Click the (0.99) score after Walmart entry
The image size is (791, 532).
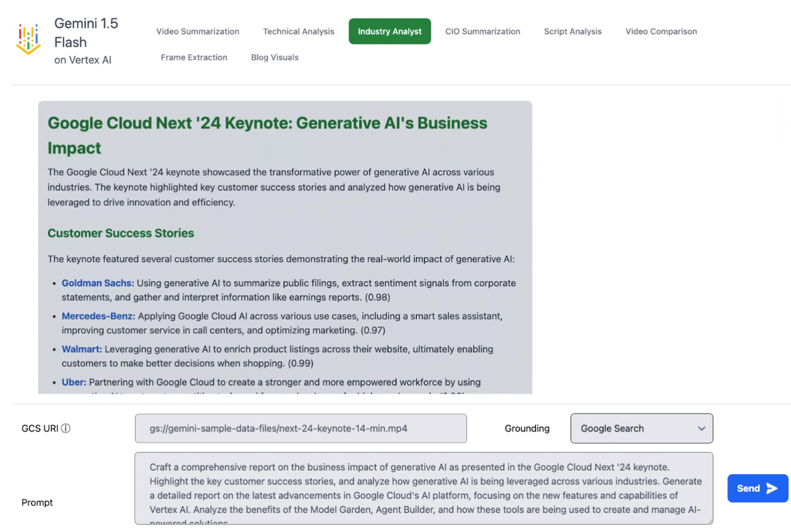click(301, 364)
